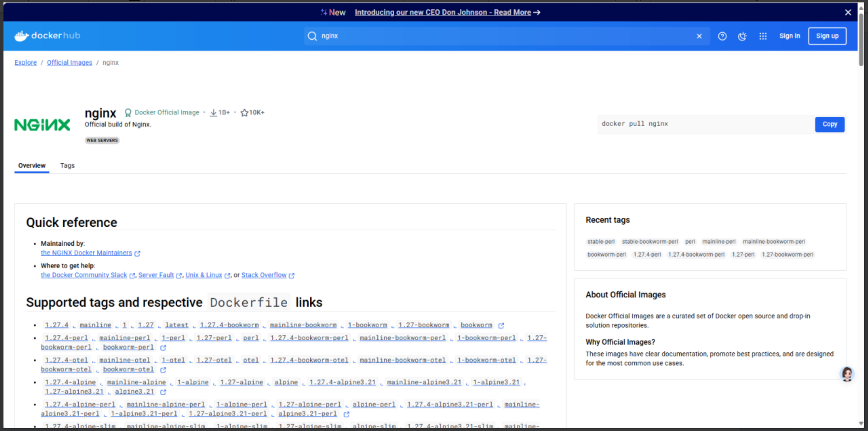Click the NGINX logo image

click(42, 125)
